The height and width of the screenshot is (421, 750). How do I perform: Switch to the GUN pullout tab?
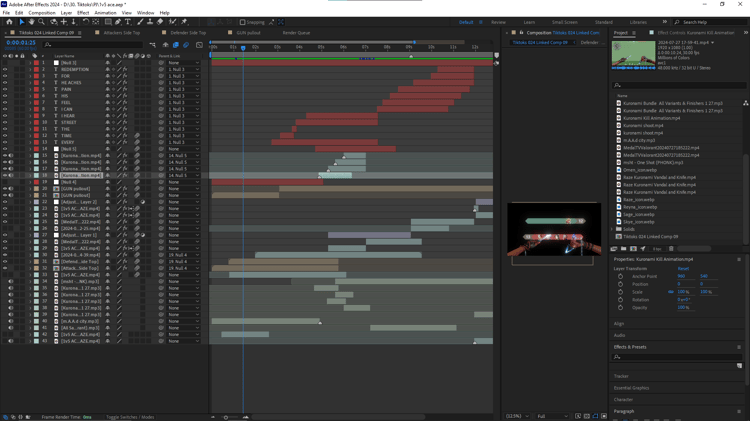tap(248, 33)
